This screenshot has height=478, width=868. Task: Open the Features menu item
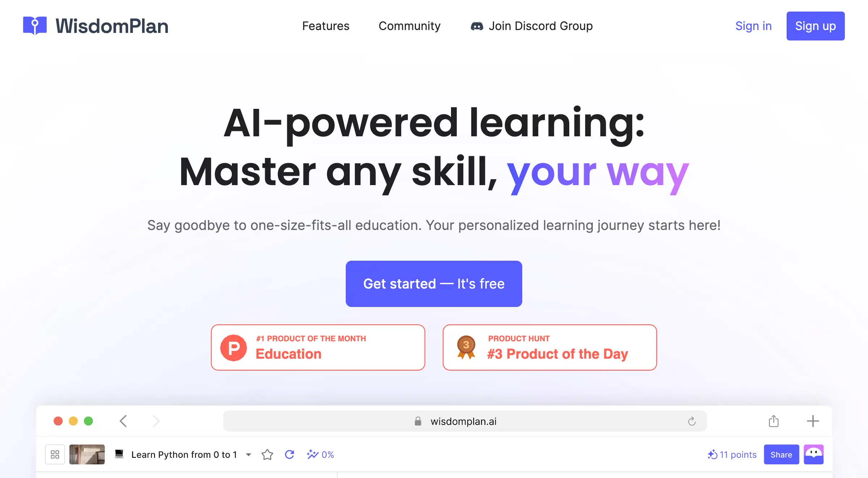pyautogui.click(x=325, y=26)
